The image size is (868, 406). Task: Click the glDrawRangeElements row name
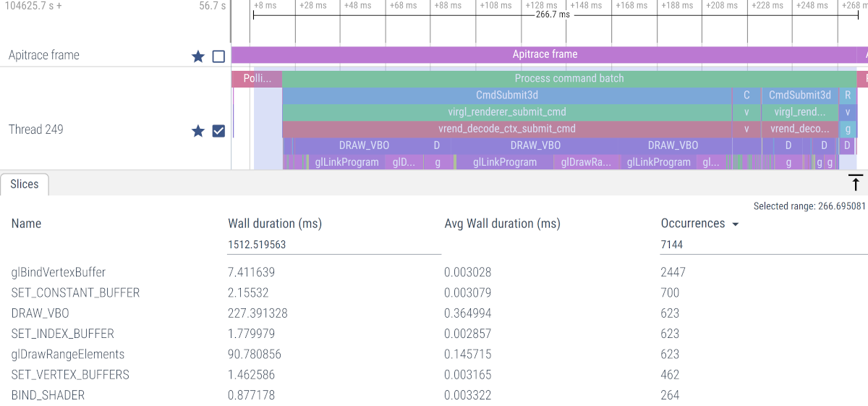68,355
